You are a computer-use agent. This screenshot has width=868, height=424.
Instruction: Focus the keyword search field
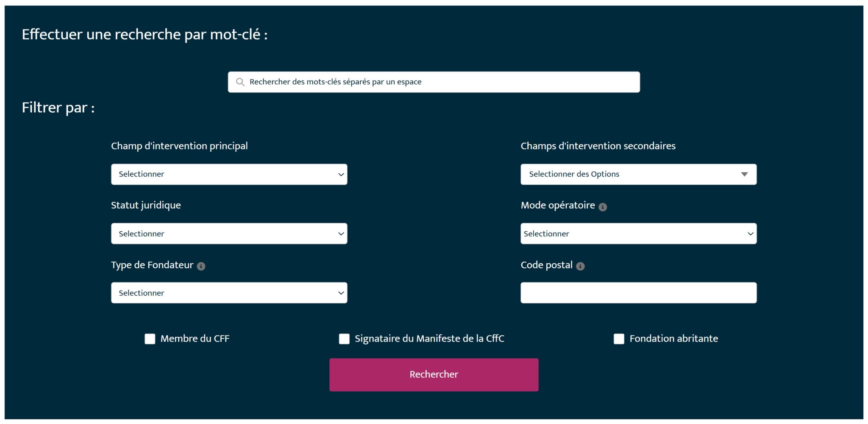(441, 82)
